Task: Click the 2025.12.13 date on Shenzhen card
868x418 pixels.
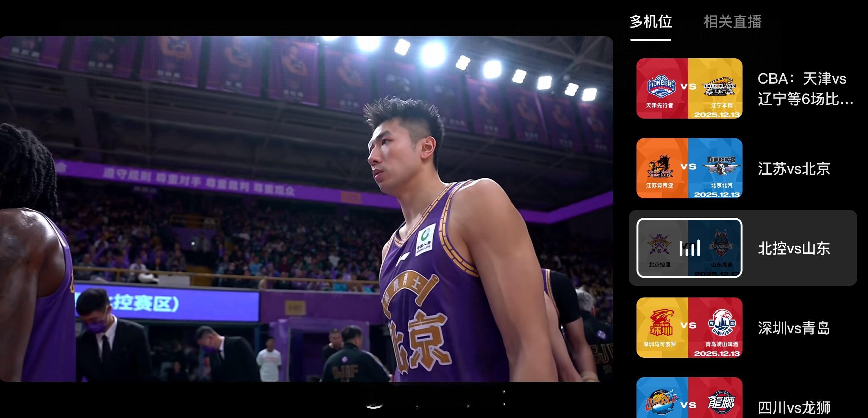Action: click(x=716, y=353)
